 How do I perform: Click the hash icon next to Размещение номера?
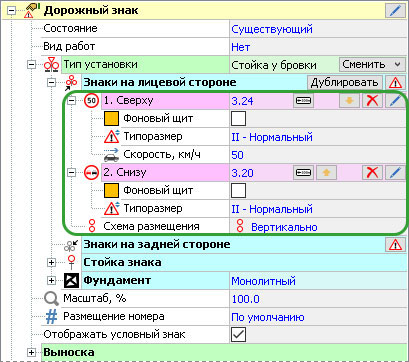(51, 317)
